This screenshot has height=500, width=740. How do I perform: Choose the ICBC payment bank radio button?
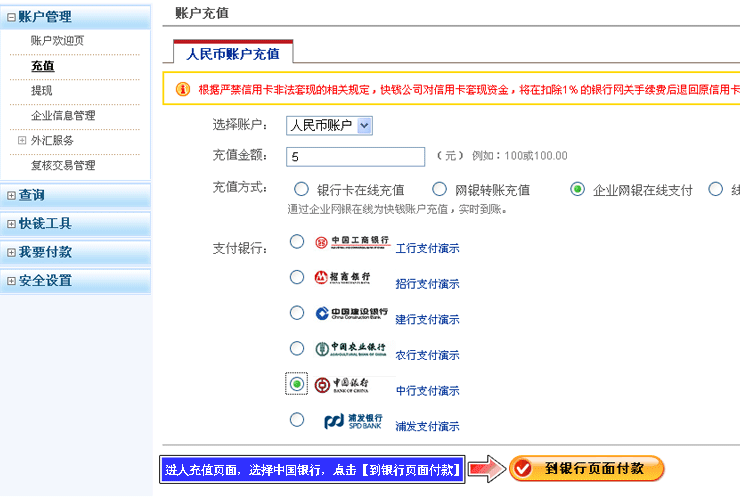297,242
